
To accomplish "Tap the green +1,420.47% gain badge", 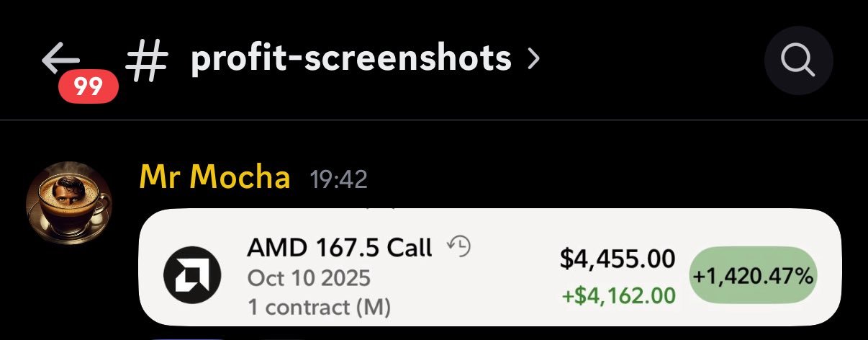I will [x=753, y=276].
